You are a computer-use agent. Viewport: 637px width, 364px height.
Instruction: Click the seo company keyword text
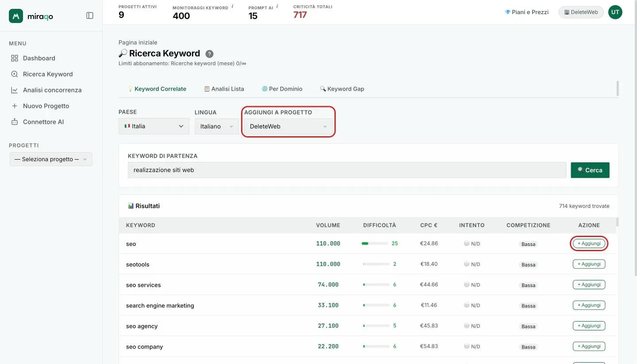(x=144, y=347)
